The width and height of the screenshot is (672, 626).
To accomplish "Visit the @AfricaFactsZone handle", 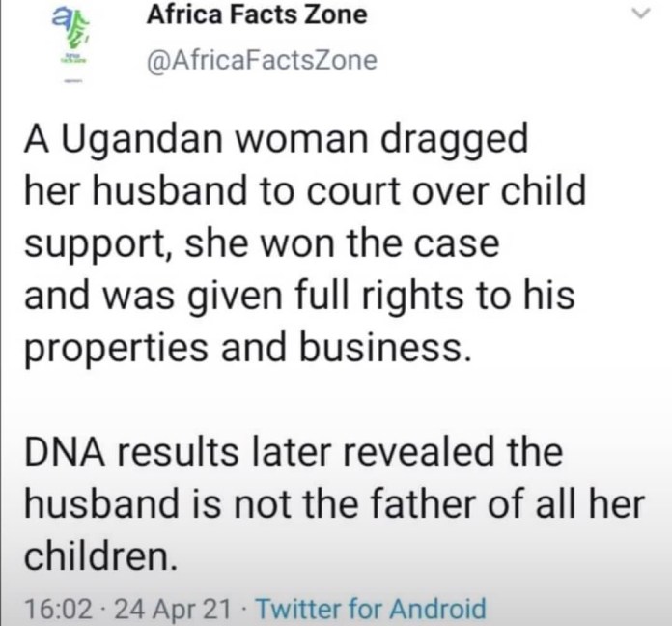I will click(262, 60).
